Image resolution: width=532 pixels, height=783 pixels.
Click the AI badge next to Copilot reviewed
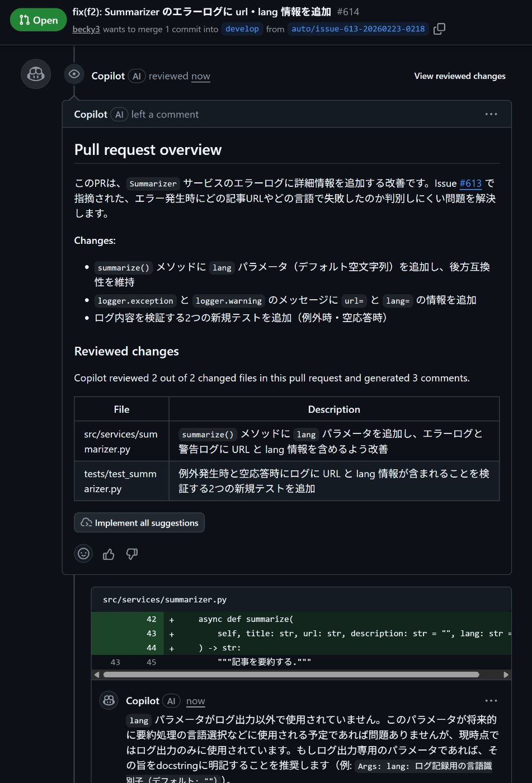pos(137,76)
